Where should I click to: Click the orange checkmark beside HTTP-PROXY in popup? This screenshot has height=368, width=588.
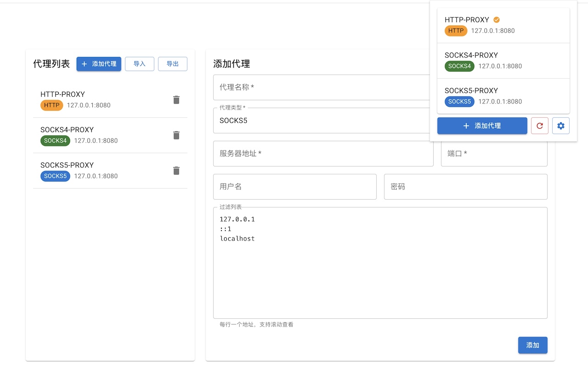pos(496,20)
